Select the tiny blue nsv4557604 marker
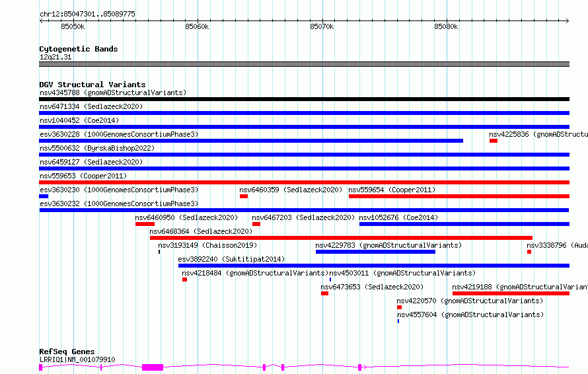Viewport: 588px width, 374px height. [x=398, y=321]
